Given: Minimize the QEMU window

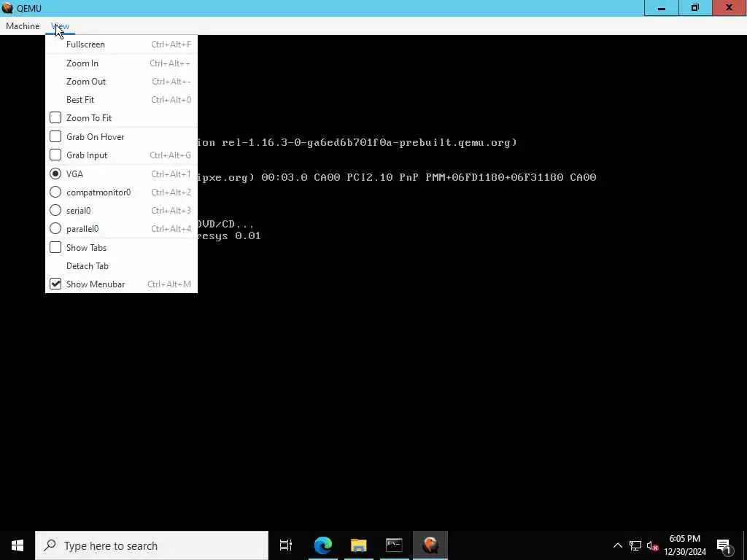Looking at the screenshot, I should [661, 8].
